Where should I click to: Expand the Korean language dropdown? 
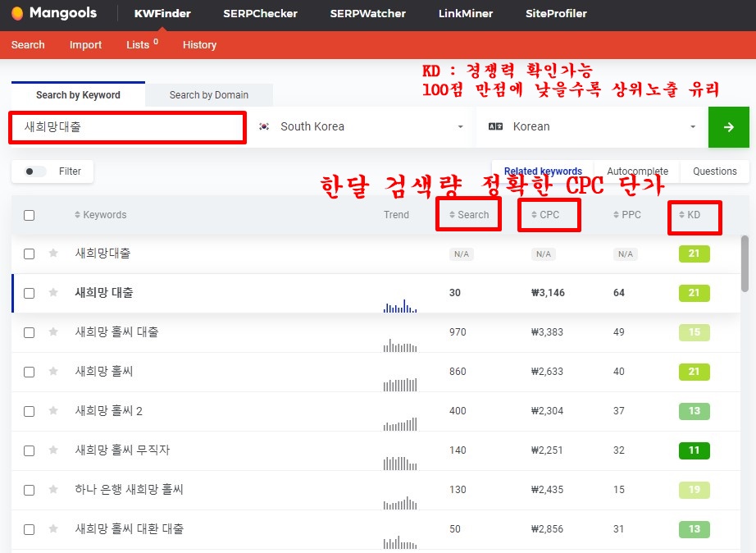[x=592, y=127]
